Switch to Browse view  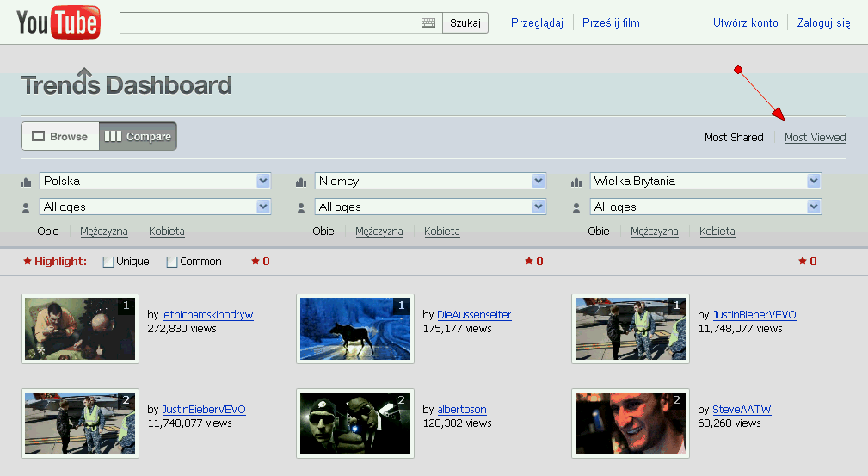pos(60,136)
